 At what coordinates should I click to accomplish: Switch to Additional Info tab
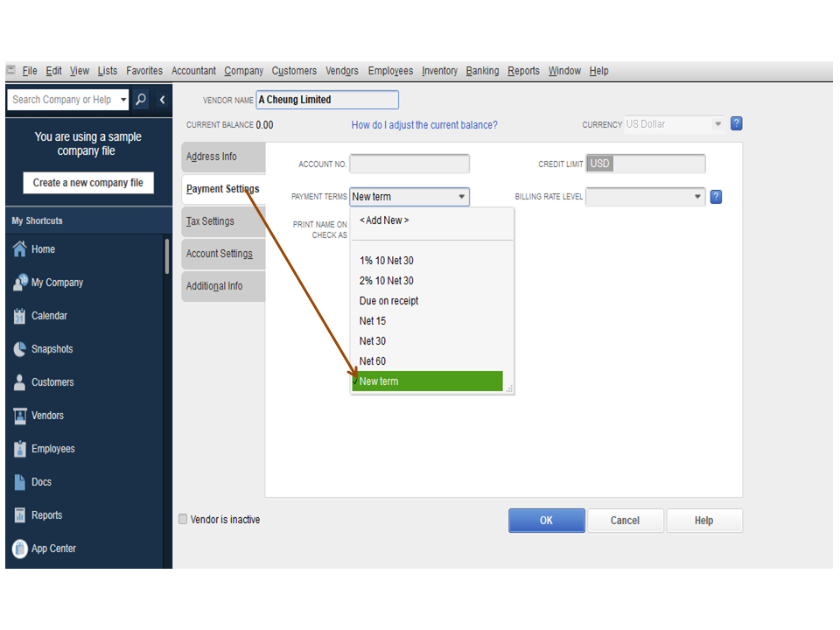pyautogui.click(x=223, y=286)
